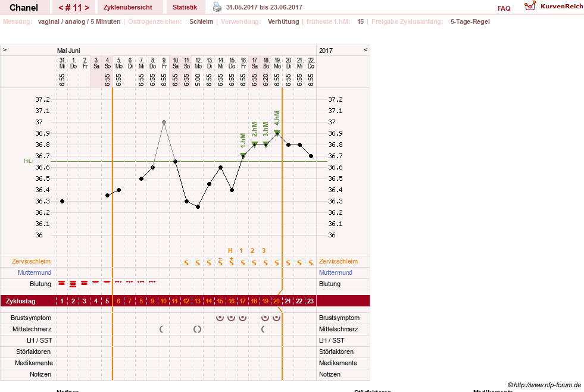Click the gray excluded temperature point at 37
This screenshot has height=392, width=584.
(x=164, y=122)
